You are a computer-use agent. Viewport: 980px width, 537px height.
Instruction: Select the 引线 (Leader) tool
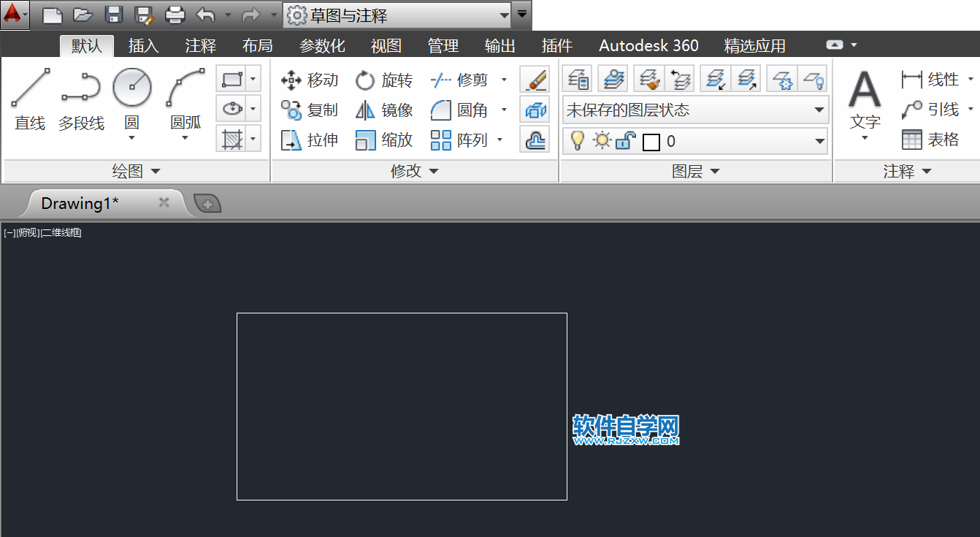(930, 110)
